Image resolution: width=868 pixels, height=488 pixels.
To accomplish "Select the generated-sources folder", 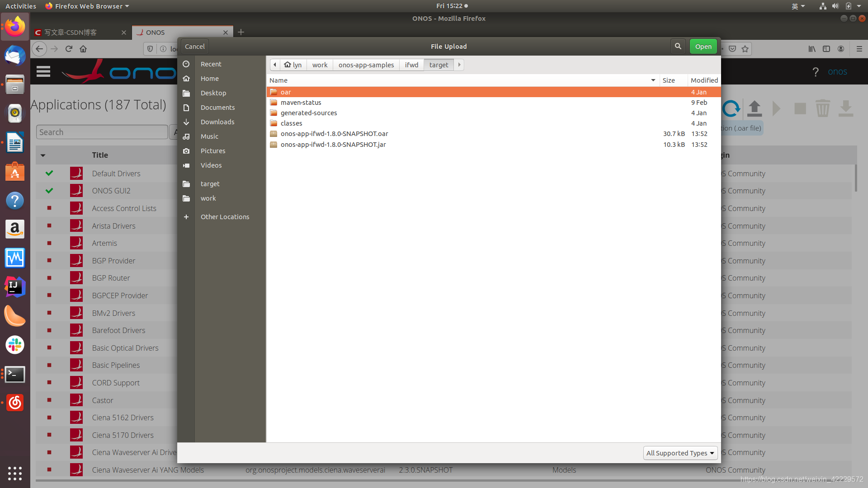I will click(x=494, y=113).
